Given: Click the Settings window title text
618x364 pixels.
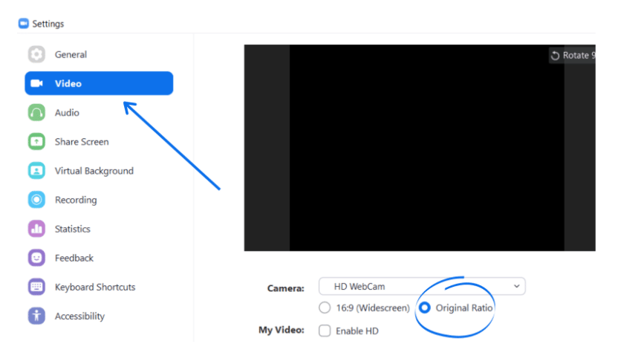Looking at the screenshot, I should (48, 24).
